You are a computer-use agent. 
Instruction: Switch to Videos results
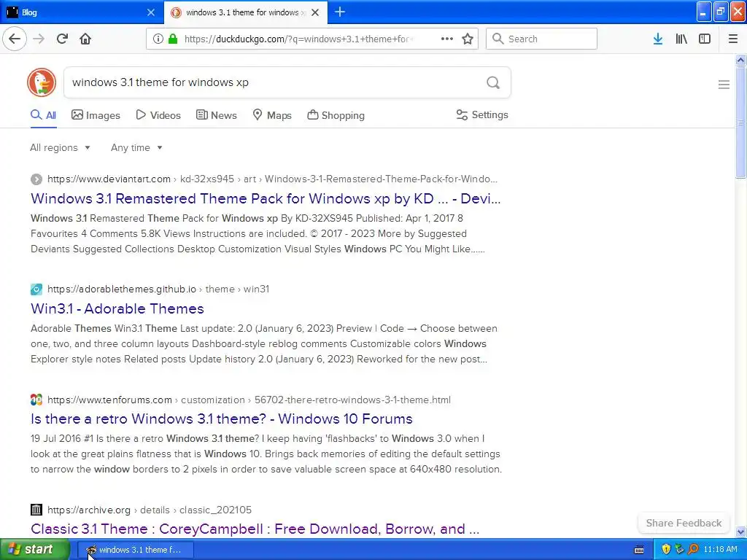point(158,115)
